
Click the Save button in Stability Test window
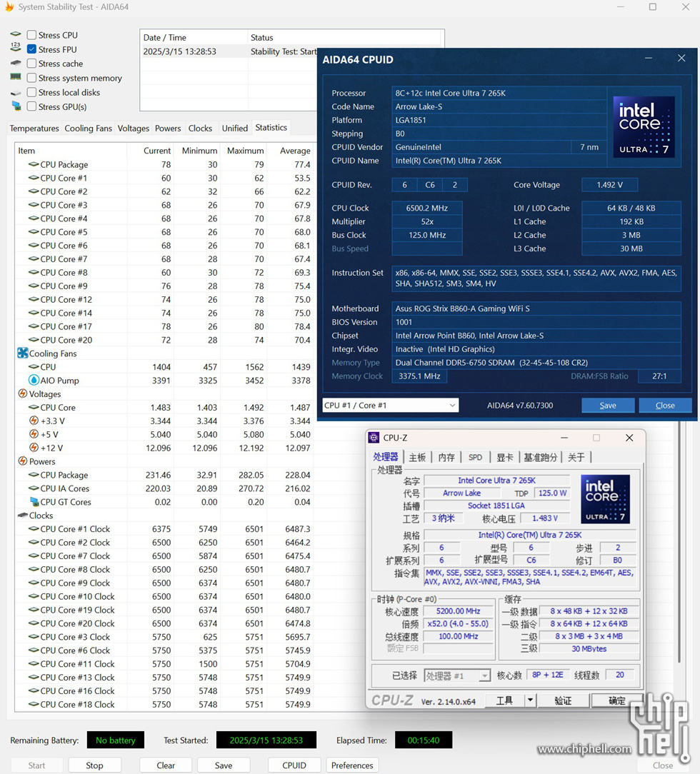tap(224, 765)
